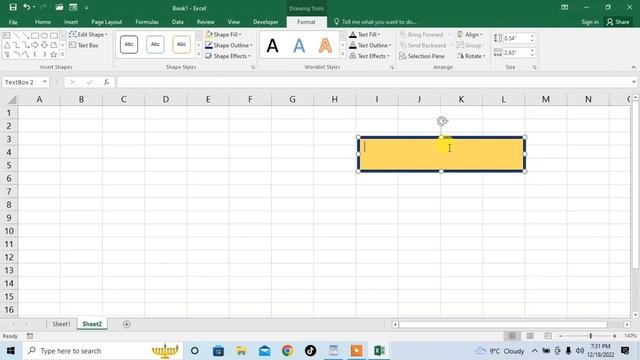Click the shape width field showing 2.63"

click(516, 53)
